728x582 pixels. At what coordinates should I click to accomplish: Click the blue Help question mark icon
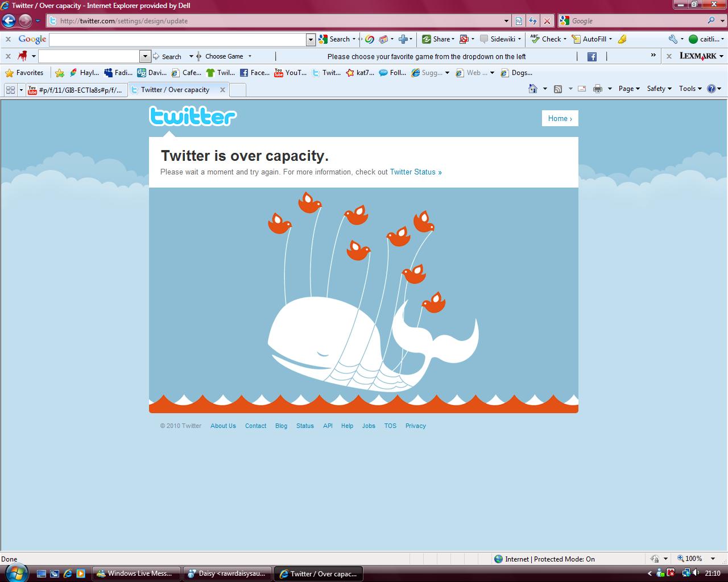[712, 89]
